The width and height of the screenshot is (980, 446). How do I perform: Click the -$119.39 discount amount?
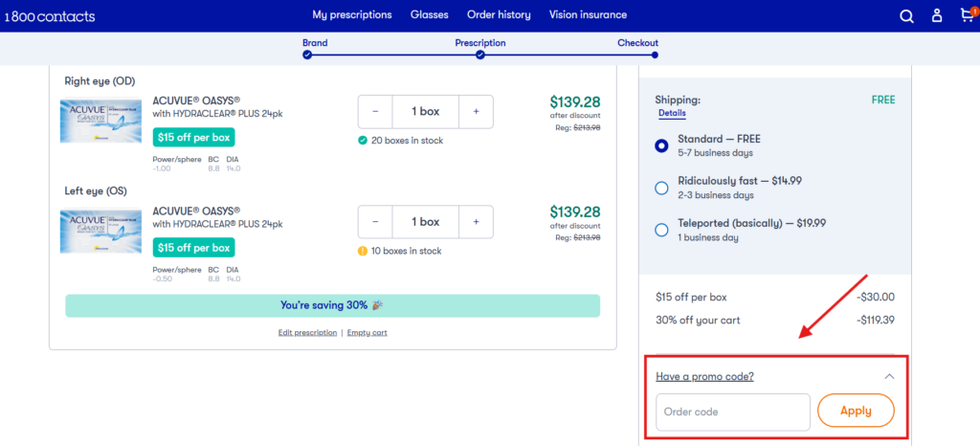coord(875,321)
